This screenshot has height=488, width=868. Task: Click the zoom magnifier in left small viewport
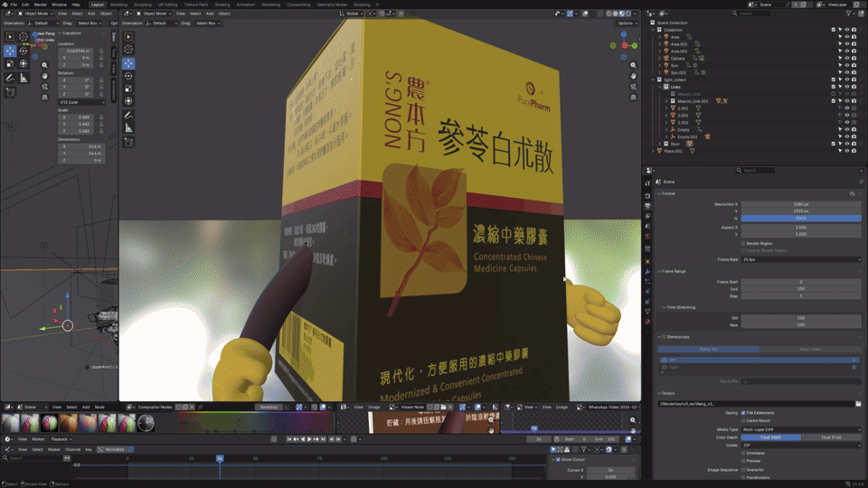[x=45, y=65]
